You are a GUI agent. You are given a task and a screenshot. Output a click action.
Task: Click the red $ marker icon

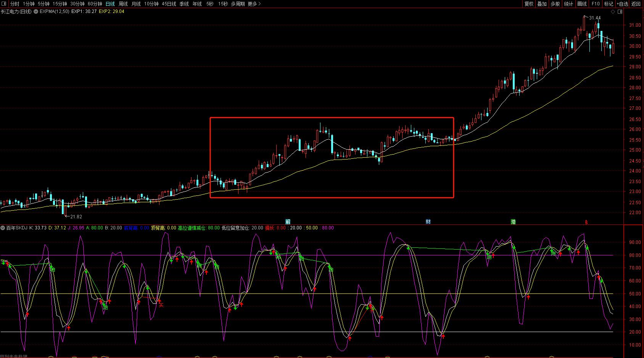pos(586,222)
